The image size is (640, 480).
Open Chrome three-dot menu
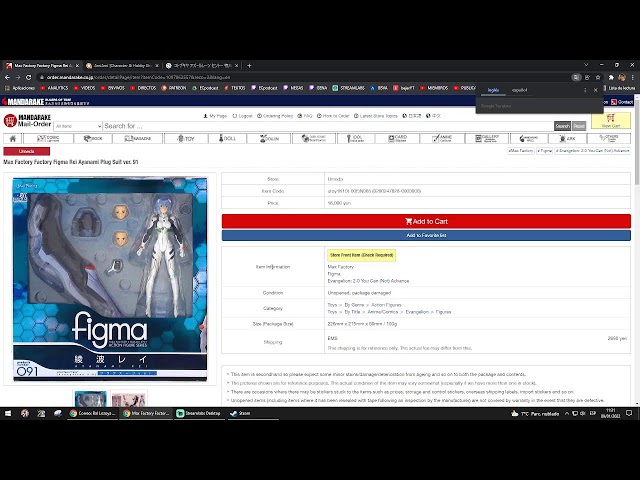point(633,77)
